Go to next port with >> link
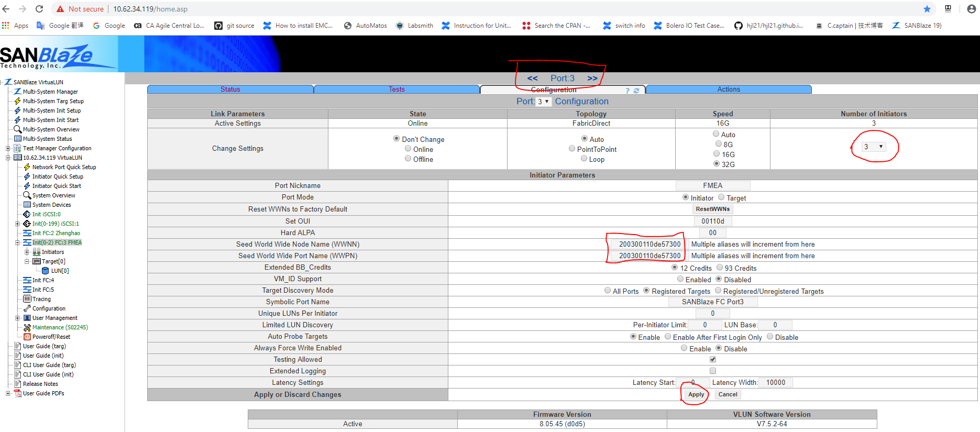 (x=592, y=78)
